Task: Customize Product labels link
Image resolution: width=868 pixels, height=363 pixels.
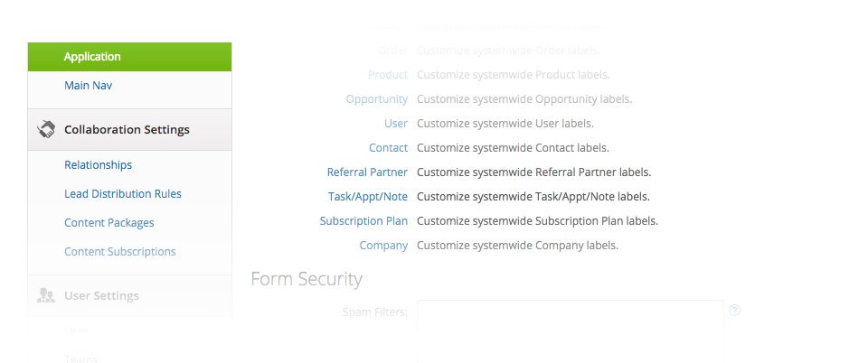Action: (387, 74)
